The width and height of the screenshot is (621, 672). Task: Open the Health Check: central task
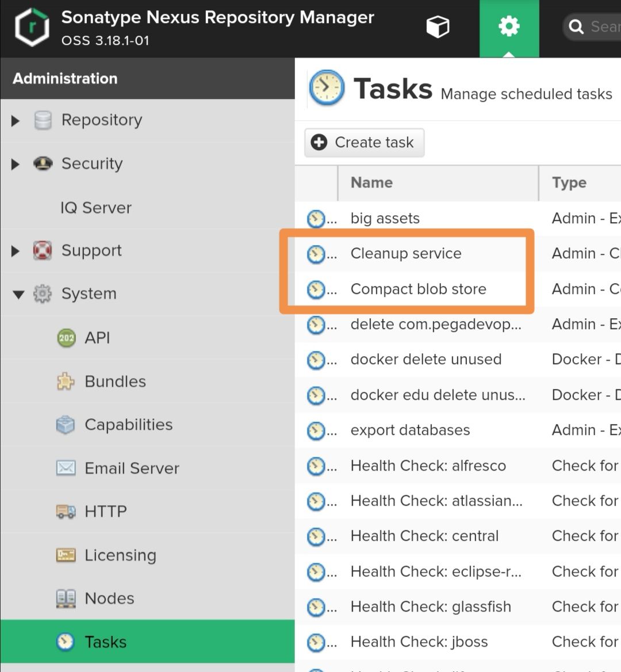pyautogui.click(x=424, y=536)
